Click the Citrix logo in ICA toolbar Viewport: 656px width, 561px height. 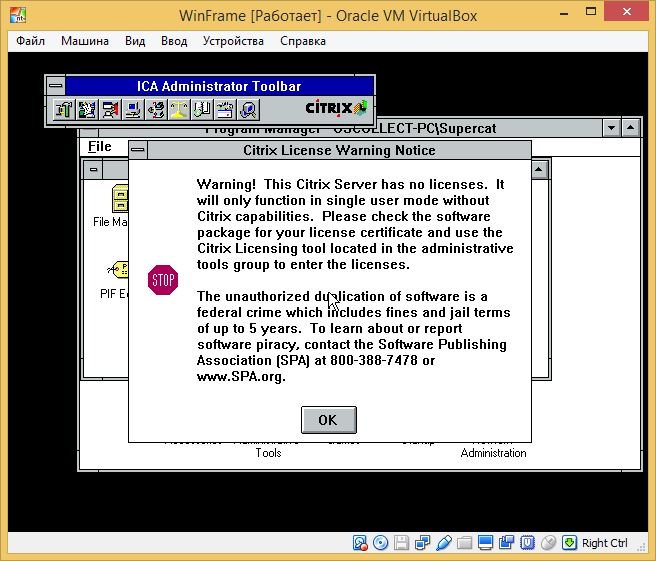336,108
